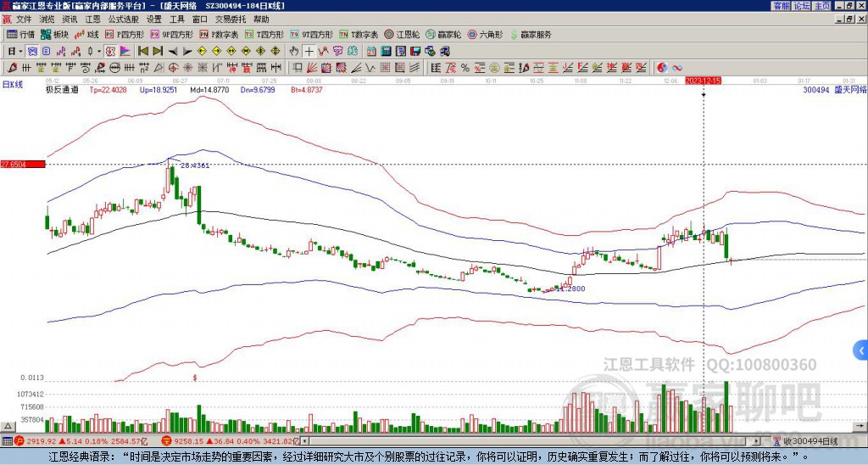Click the 收300494日线 status entry
Viewport: 868px width, 465px height.
click(x=810, y=441)
